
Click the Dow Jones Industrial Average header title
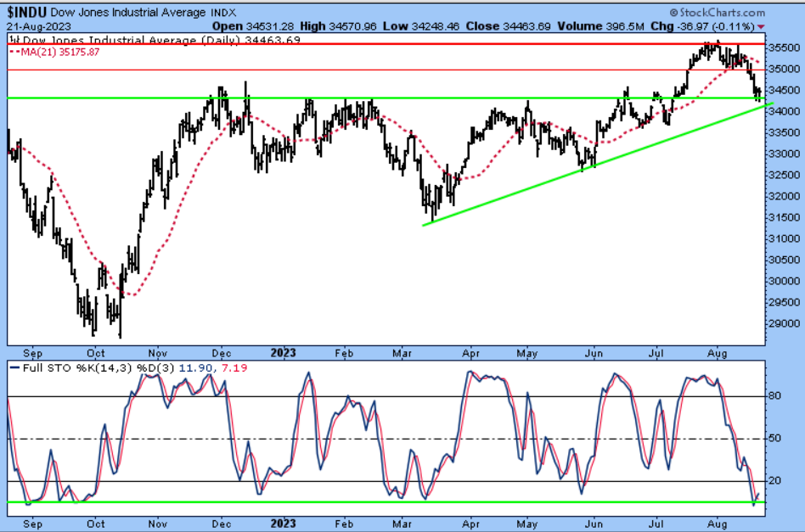pyautogui.click(x=128, y=13)
